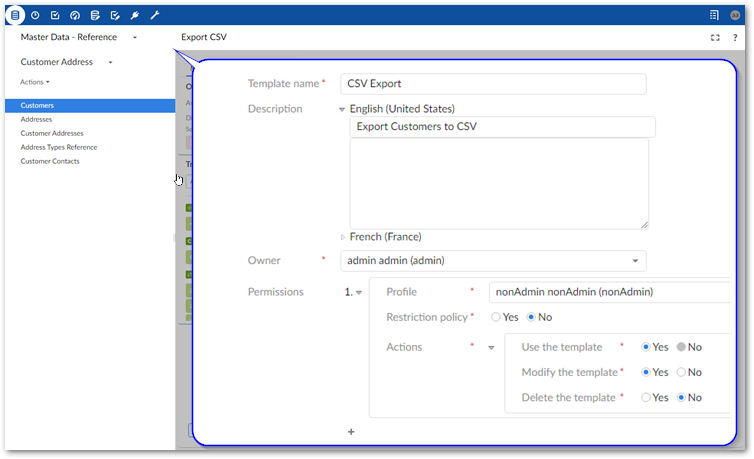Open the Owner dropdown list

tap(635, 261)
